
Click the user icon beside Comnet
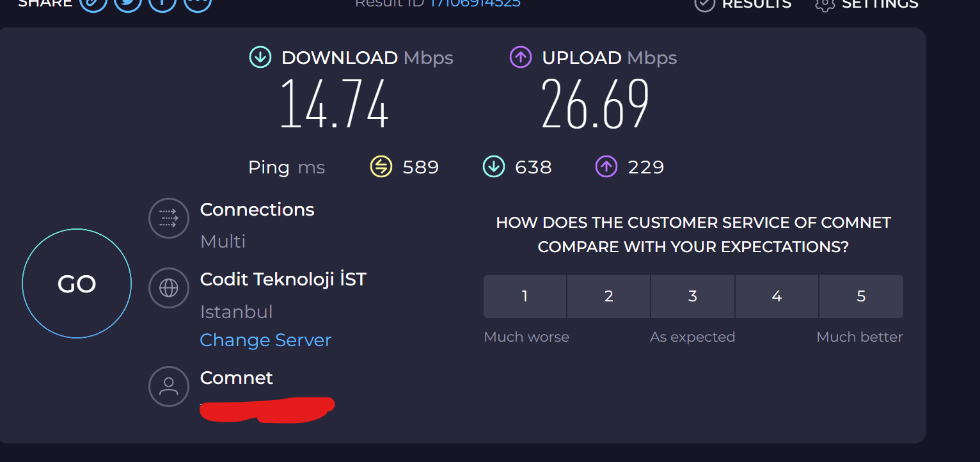pyautogui.click(x=169, y=386)
